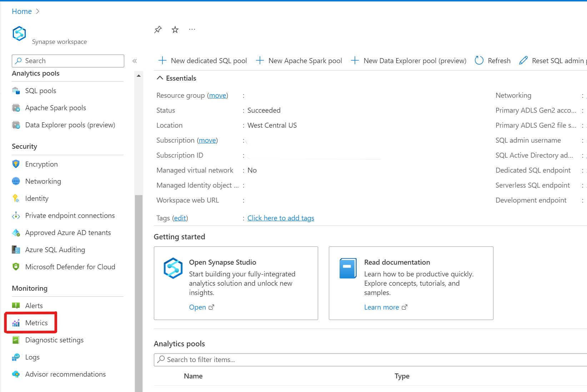
Task: Click the Refresh toolbar icon
Action: pos(479,61)
